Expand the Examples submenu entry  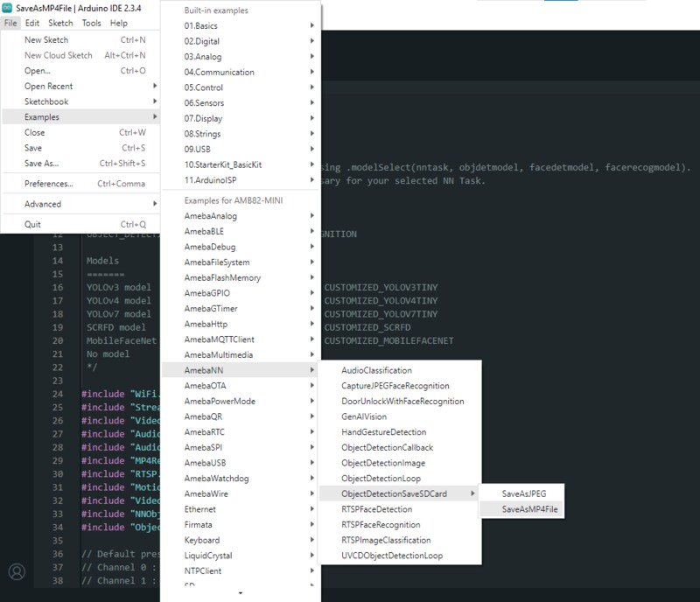click(x=80, y=117)
